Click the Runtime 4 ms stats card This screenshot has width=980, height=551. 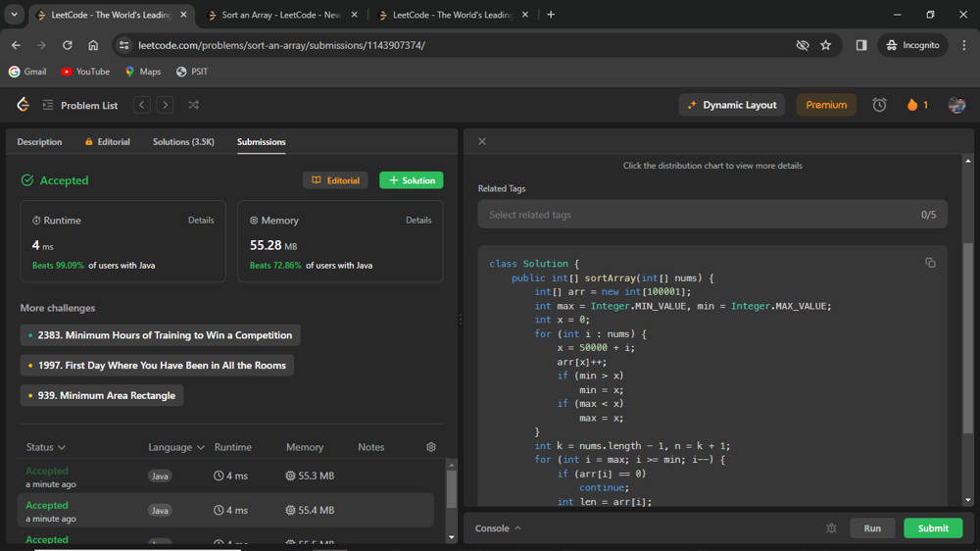[123, 241]
